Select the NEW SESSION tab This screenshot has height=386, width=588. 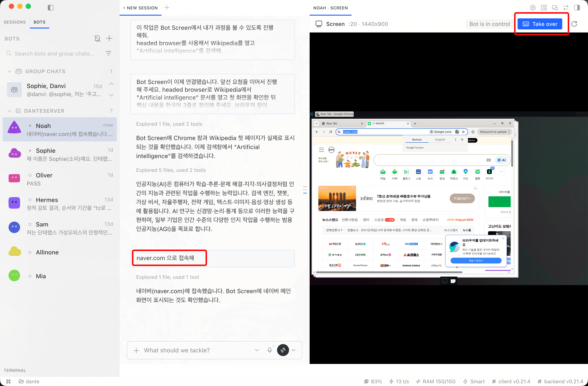pos(140,8)
